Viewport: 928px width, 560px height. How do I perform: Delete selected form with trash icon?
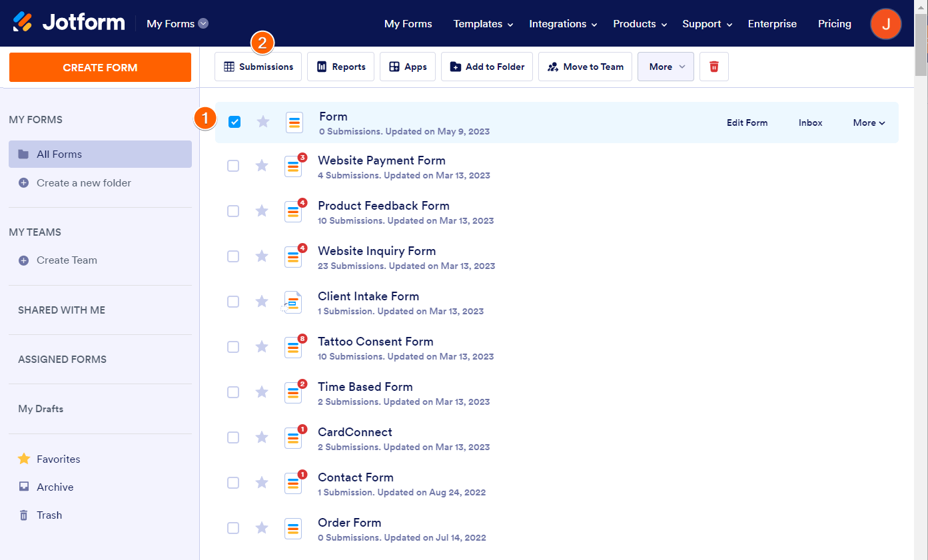pos(714,67)
